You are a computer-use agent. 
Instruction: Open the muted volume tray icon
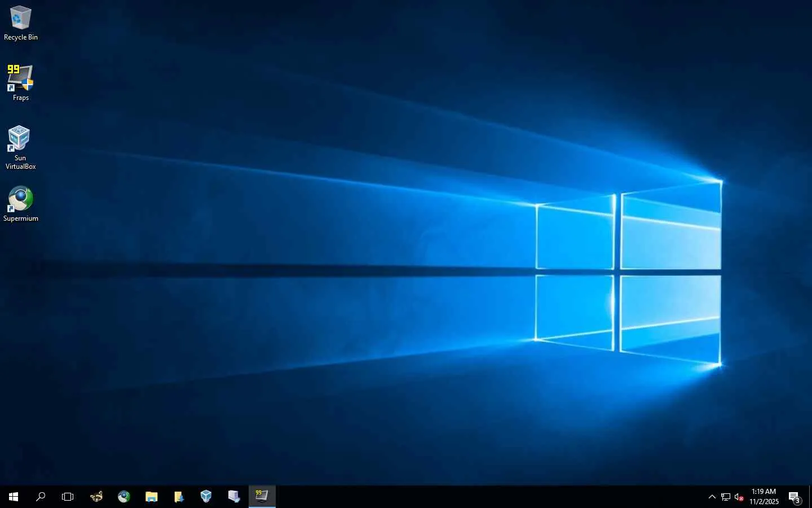coord(739,497)
